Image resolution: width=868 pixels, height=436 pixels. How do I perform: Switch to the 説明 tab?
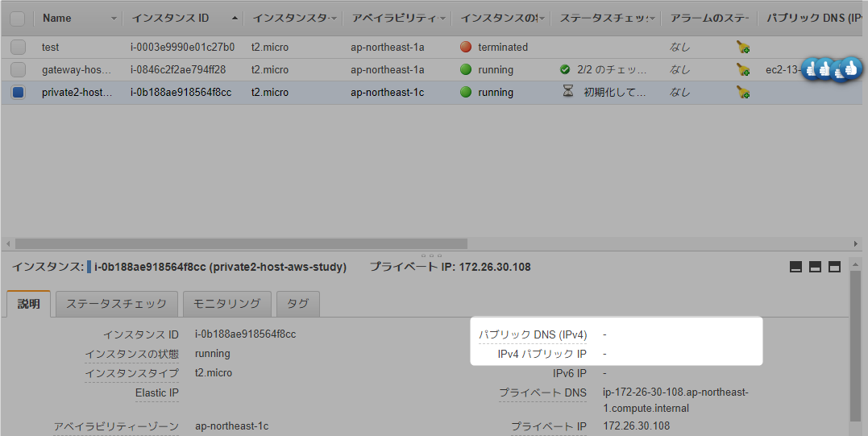pos(29,304)
